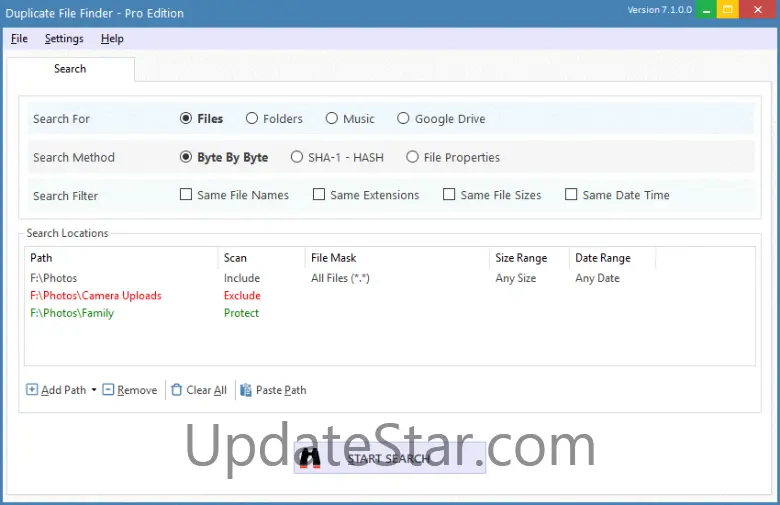Enable Same Date Time checkbox

[x=571, y=194]
